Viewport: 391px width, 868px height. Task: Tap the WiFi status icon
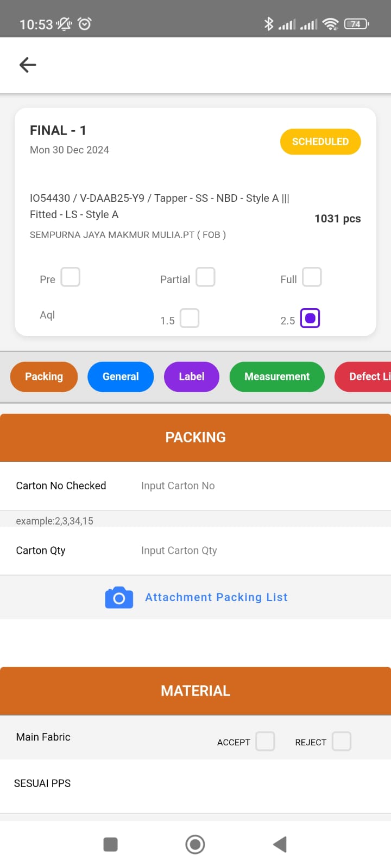330,24
